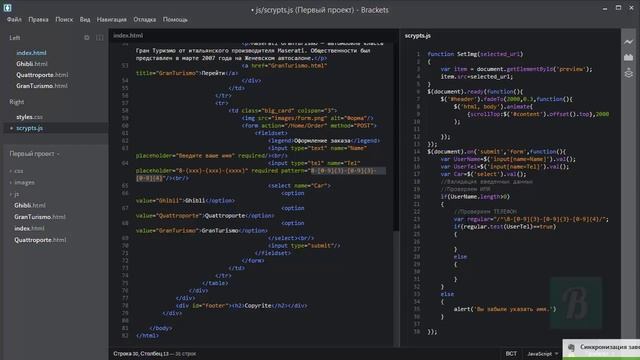This screenshot has width=640, height=360.
Task: Click the Brackets app icon in title bar
Action: pyautogui.click(x=7, y=7)
